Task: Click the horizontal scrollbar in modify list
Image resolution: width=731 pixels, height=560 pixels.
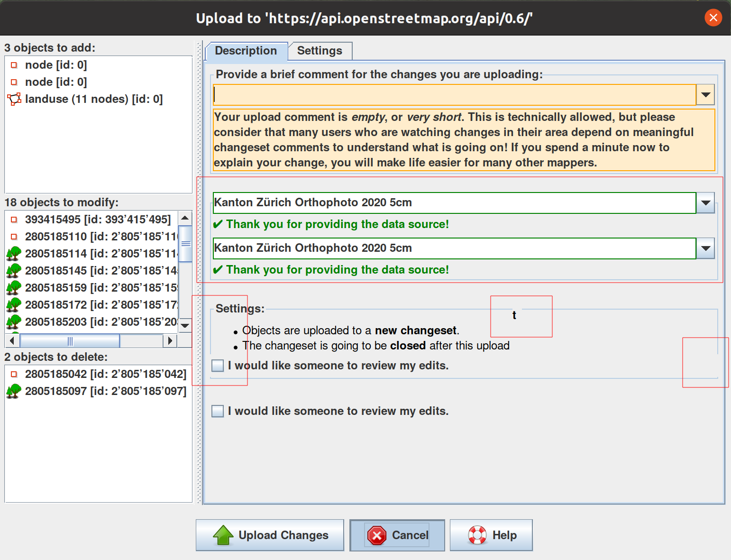Action: pyautogui.click(x=70, y=340)
